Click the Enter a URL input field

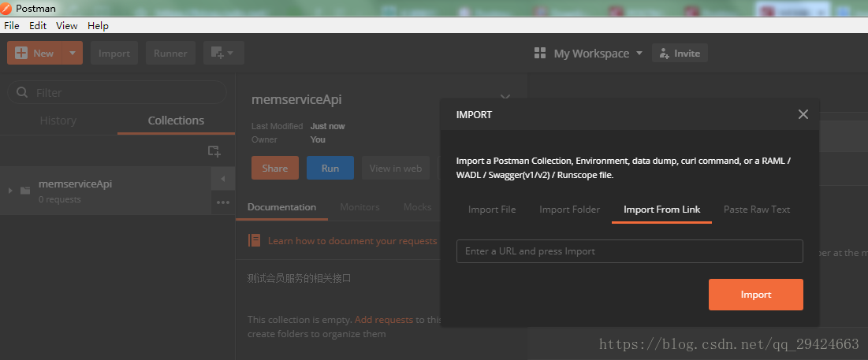[x=630, y=251]
